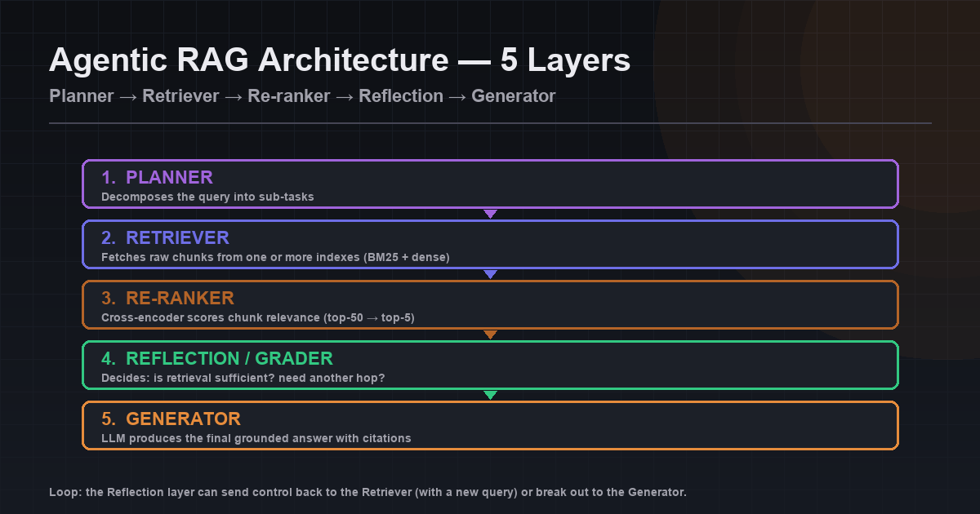Viewport: 980px width, 514px height.
Task: Select the "4. REFLECTION / GRADER" heading
Action: [x=217, y=358]
